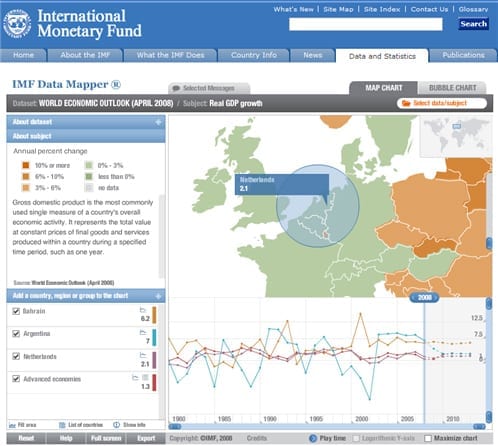The width and height of the screenshot is (498, 446).
Task: Click the chart line icon in the Advanced economies row
Action: (x=135, y=377)
